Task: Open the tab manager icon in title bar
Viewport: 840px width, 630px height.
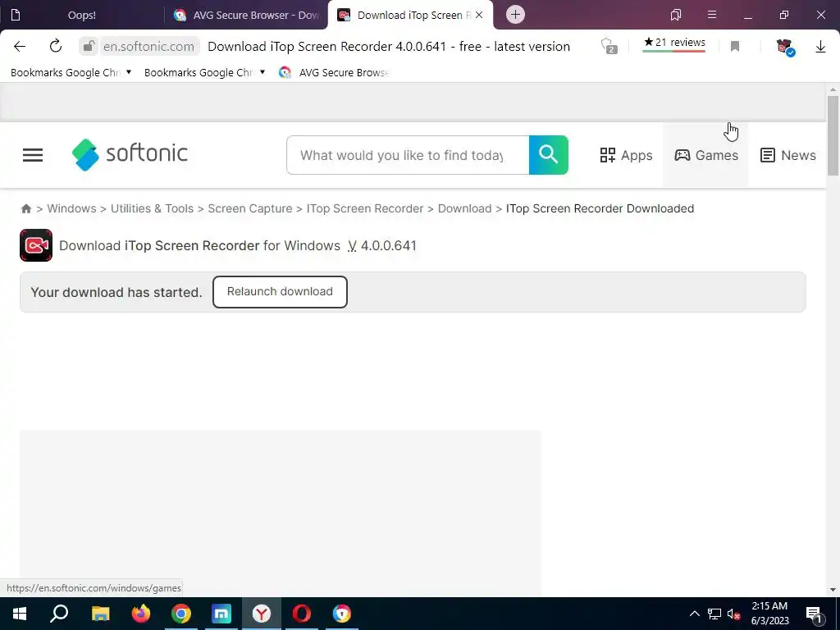Action: [676, 15]
